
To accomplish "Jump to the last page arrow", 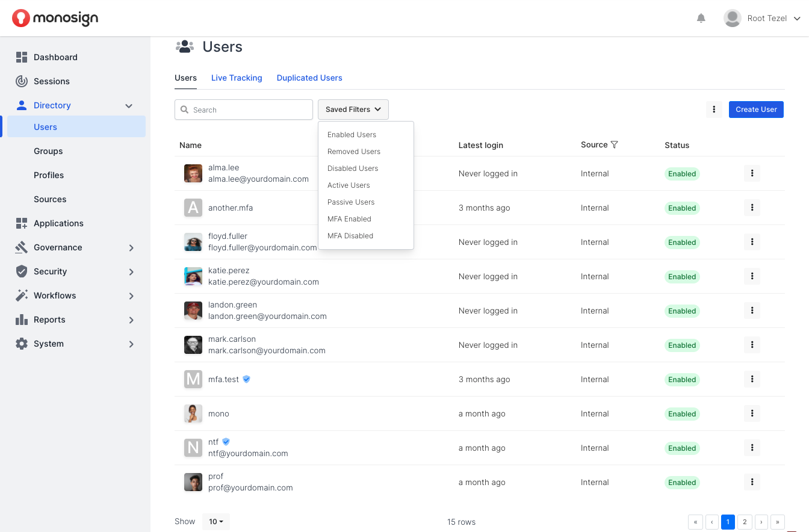I will coord(778,522).
